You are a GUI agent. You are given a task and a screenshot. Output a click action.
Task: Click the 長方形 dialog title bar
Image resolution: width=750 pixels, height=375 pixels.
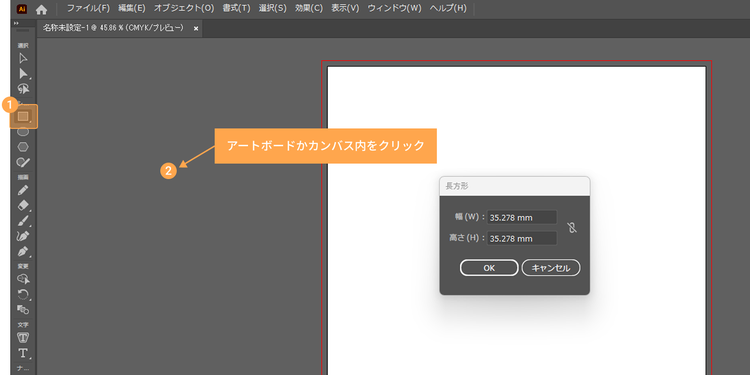click(515, 186)
